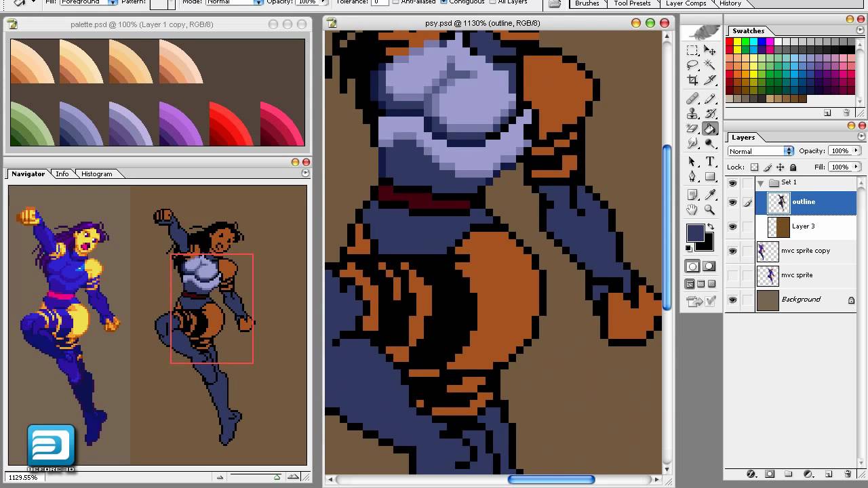Select the Eraser tool
This screenshot has width=868, height=488.
tap(692, 128)
